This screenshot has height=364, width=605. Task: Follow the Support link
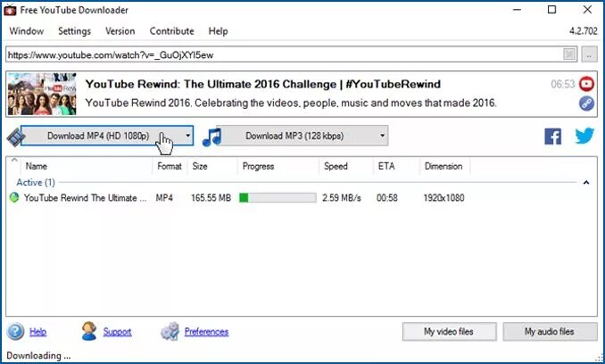point(117,332)
